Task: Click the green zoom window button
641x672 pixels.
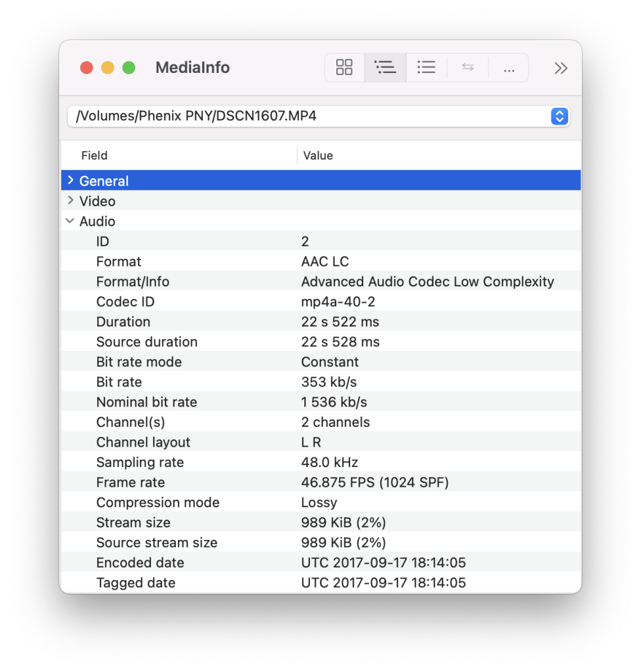Action: [x=129, y=68]
